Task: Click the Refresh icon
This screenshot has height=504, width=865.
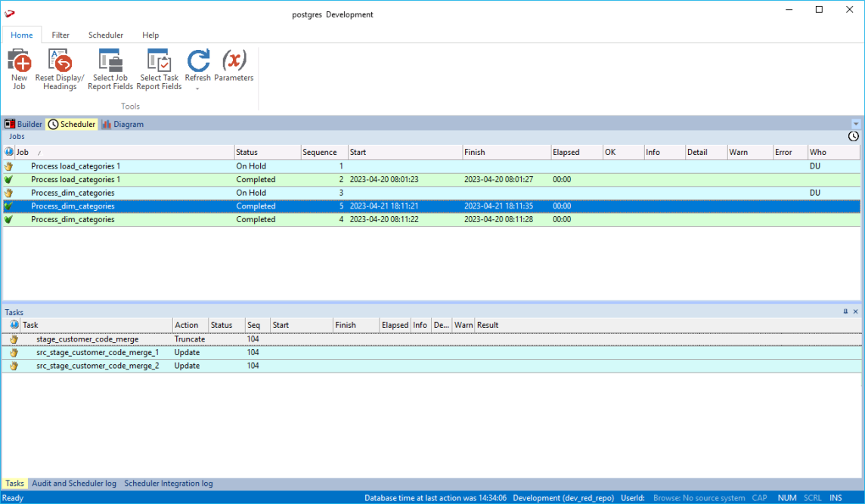Action: coord(198,61)
